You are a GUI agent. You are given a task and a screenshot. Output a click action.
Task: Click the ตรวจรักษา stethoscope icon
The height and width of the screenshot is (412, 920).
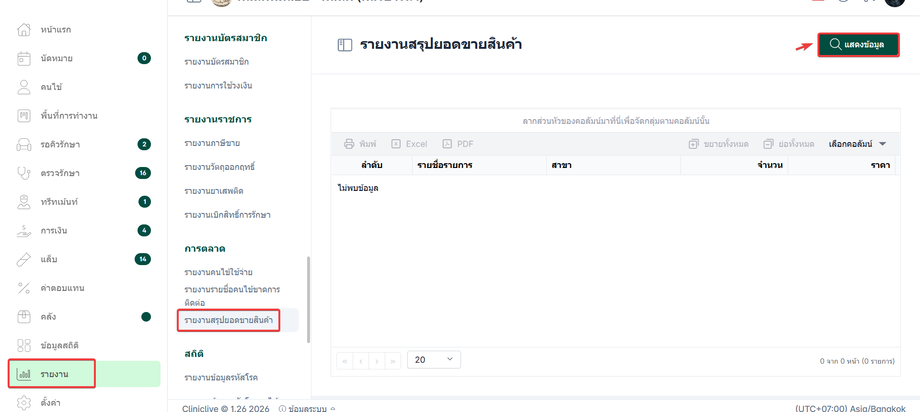[x=23, y=173]
